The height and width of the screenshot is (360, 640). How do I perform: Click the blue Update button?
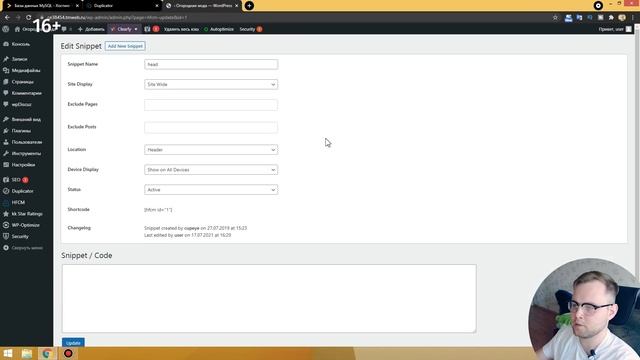73,343
